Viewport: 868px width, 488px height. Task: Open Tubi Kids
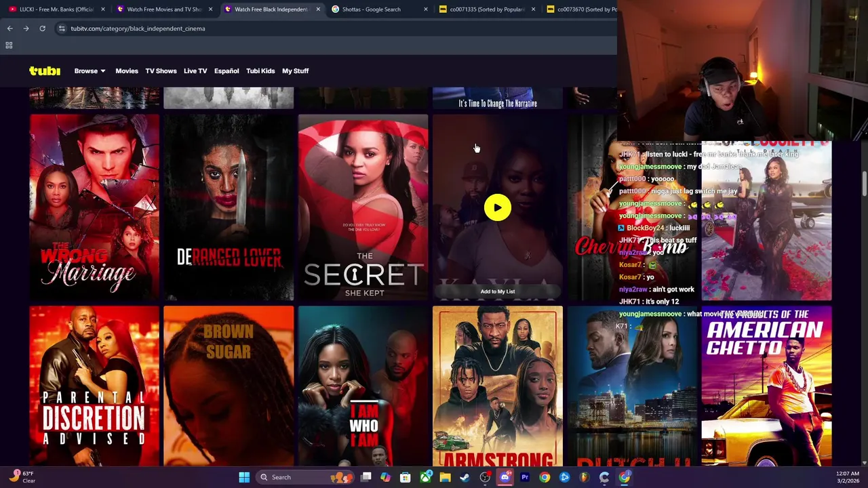[260, 70]
